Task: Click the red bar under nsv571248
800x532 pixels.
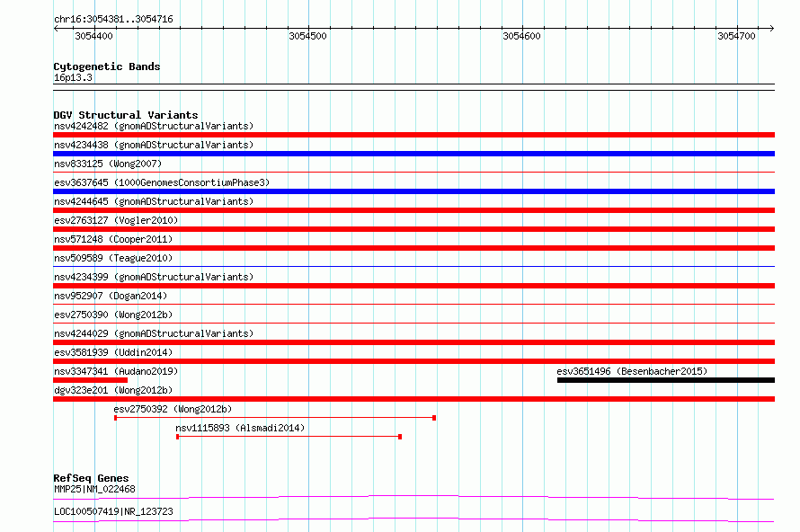Action: 413,248
